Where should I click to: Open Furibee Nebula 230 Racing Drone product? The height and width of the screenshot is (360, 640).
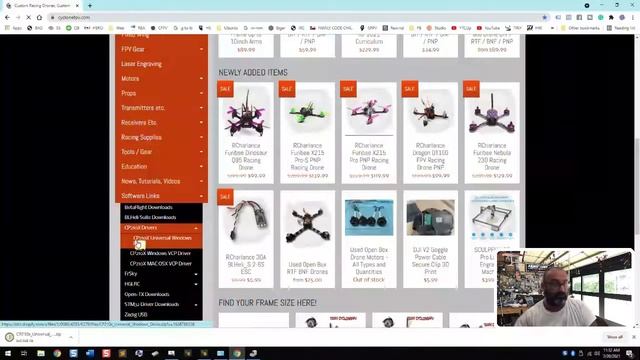click(x=492, y=133)
